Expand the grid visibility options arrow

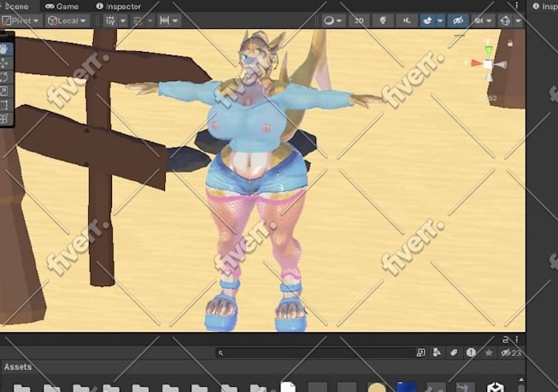point(123,21)
